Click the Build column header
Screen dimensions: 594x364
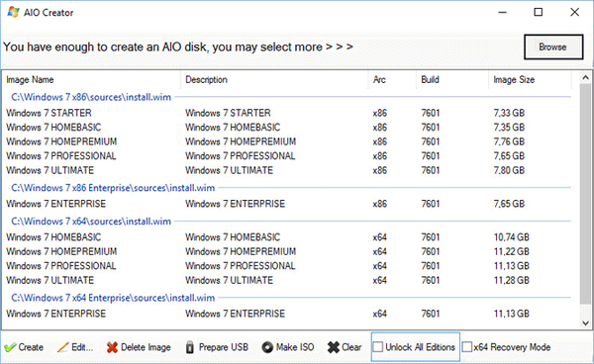(x=452, y=80)
